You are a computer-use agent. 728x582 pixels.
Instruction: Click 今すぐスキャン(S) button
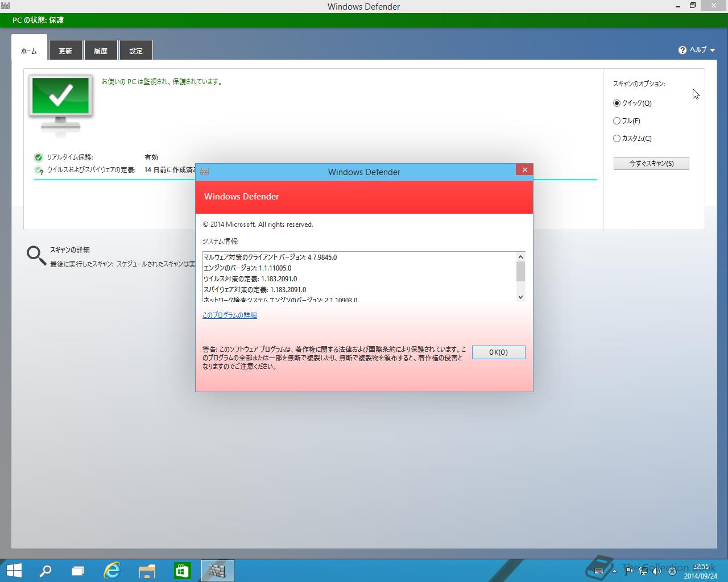651,164
